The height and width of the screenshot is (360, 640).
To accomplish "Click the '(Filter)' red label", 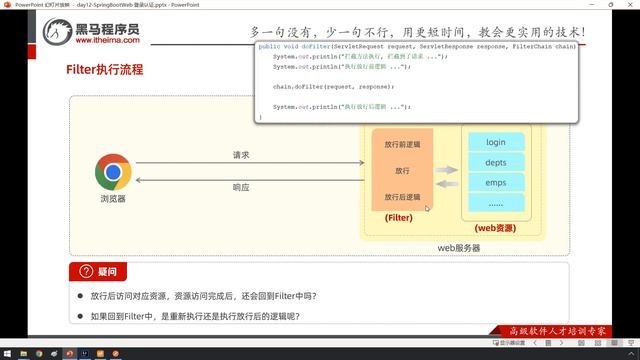I will (x=399, y=218).
